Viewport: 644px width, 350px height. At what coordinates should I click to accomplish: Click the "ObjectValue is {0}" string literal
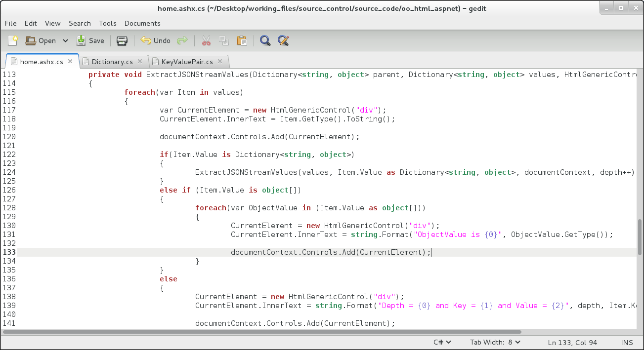click(458, 234)
